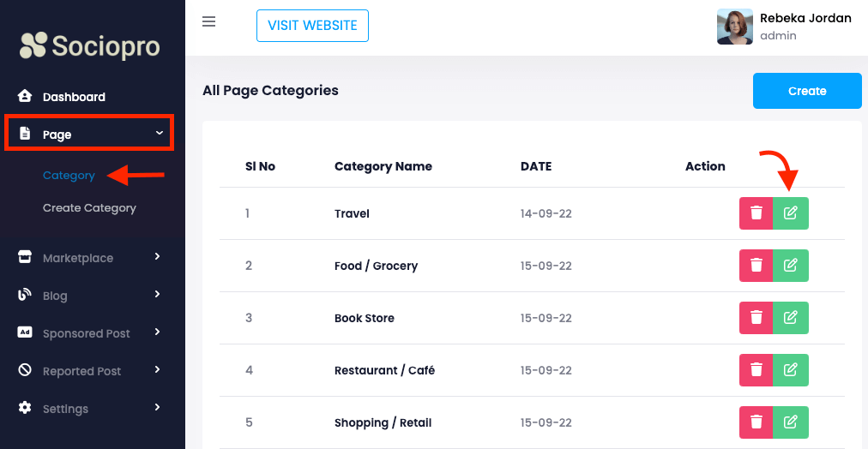Delete the Travel category
This screenshot has height=449, width=868.
[756, 213]
